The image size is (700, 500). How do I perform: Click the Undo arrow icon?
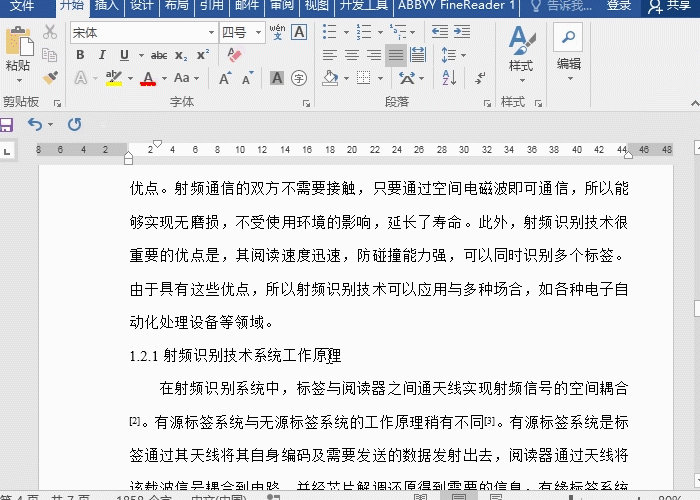34,124
